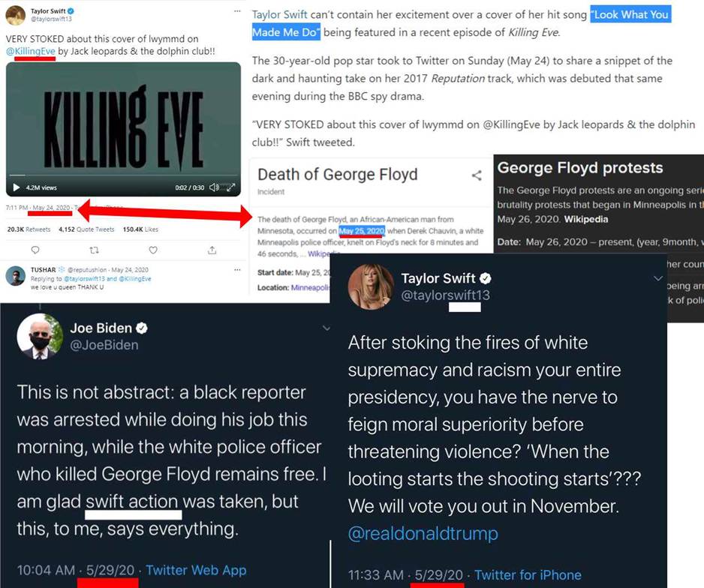
Task: Click the retweet icon under Taylor's tweet
Action: pos(95,250)
